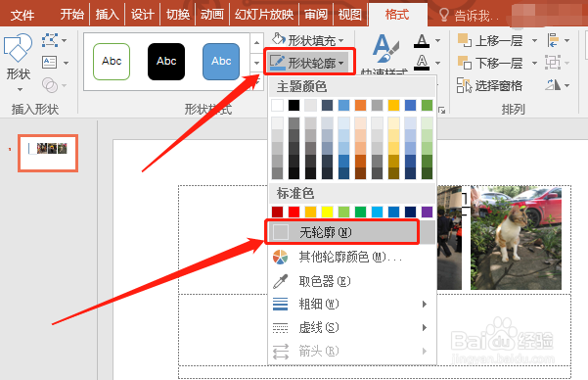Select the green outline Abc style
588x380 pixels.
[112, 62]
